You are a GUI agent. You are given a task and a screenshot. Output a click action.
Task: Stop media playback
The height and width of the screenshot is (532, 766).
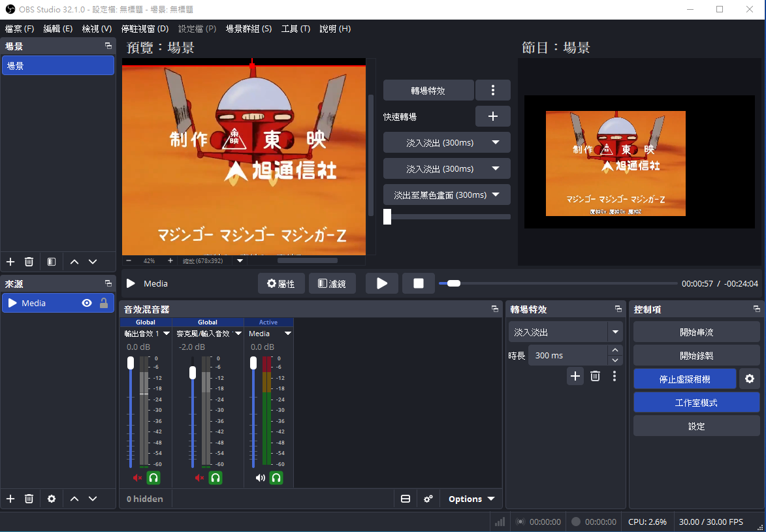pos(419,283)
